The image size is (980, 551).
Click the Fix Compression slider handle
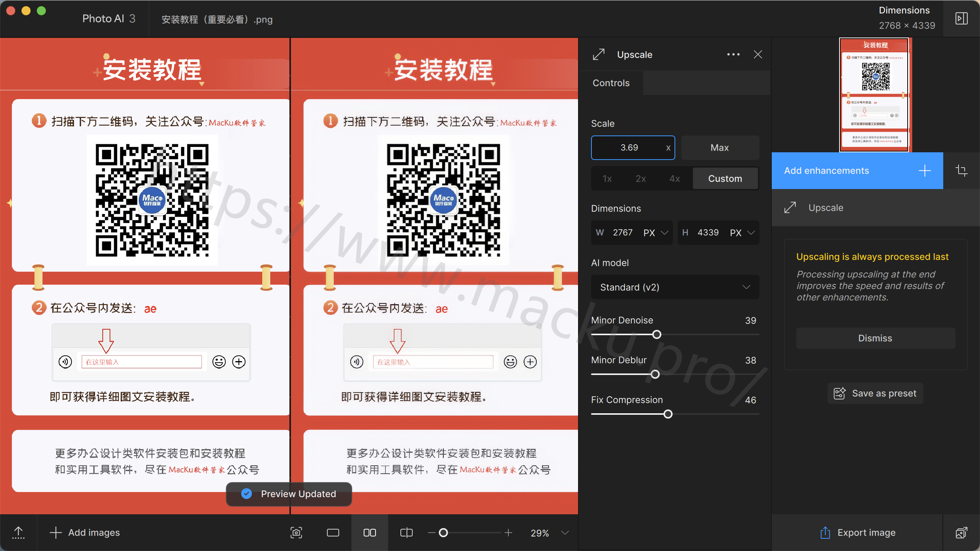pos(668,414)
